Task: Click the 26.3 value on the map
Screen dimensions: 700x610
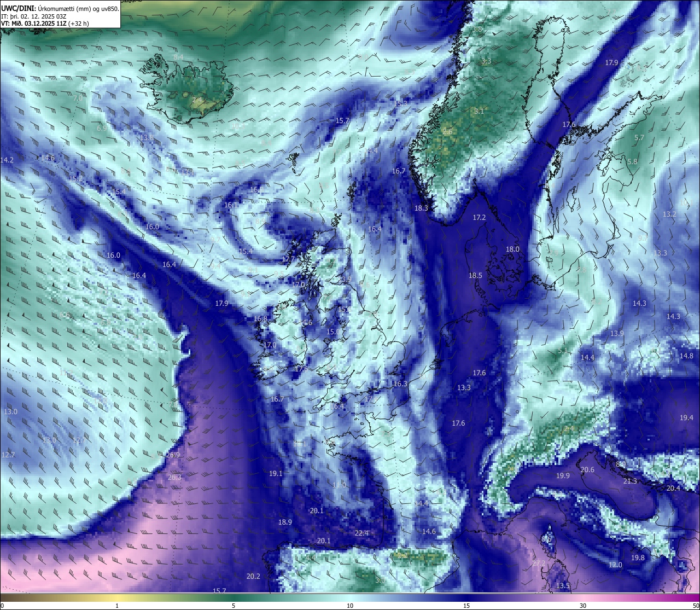Action: coord(174,478)
